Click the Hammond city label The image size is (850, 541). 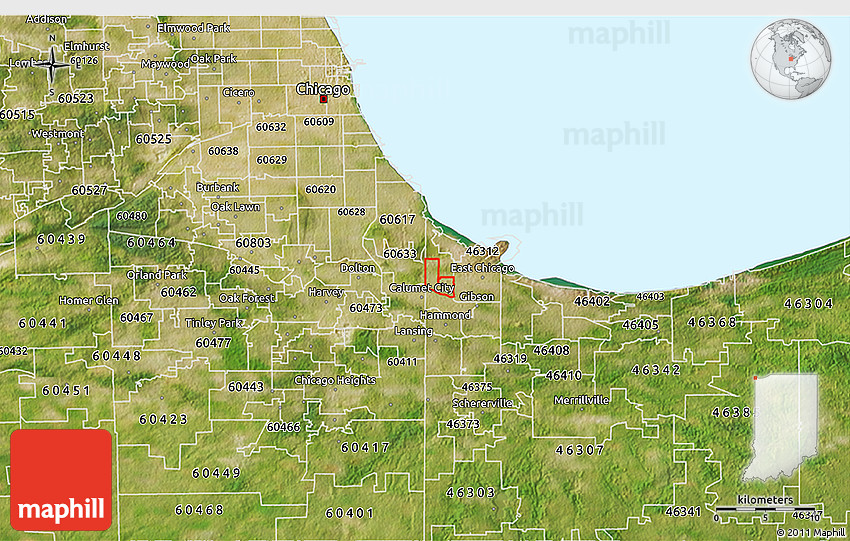coord(445,315)
